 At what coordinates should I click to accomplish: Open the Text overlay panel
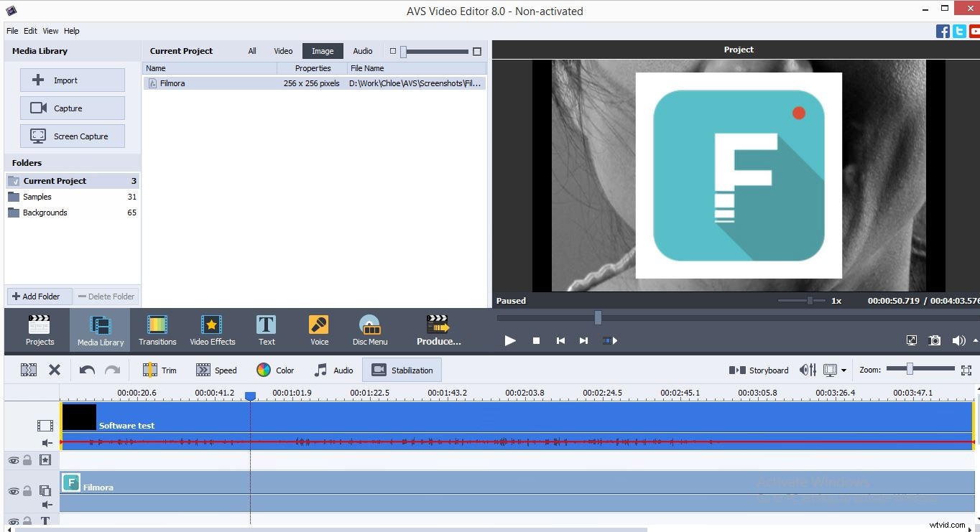click(266, 330)
